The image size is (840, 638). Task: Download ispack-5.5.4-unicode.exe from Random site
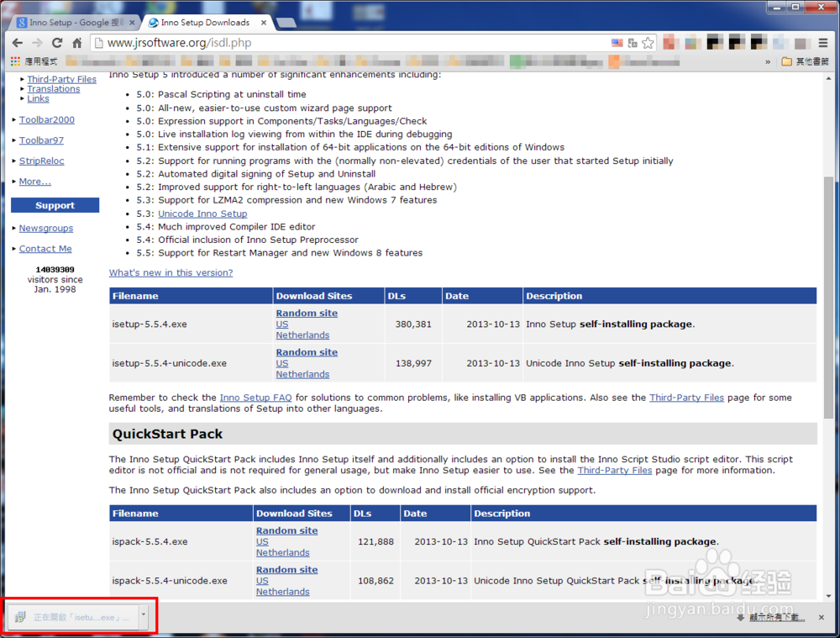[x=286, y=570]
